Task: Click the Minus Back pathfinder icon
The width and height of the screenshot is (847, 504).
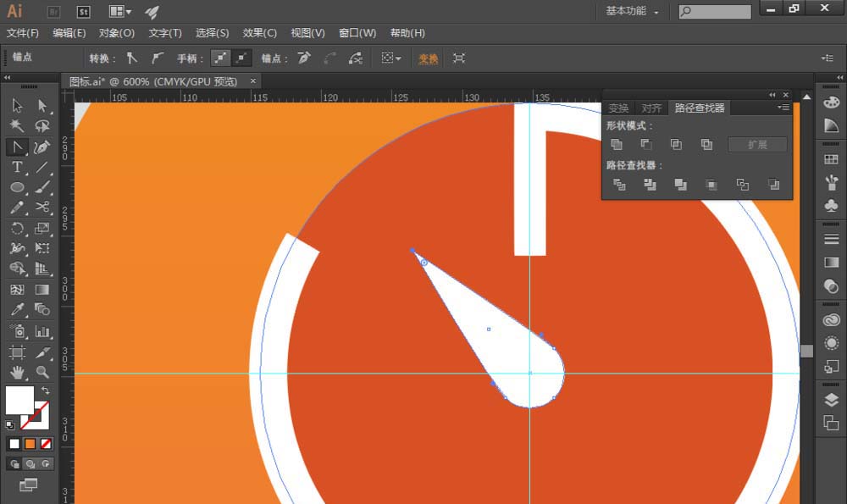Action: [x=773, y=185]
